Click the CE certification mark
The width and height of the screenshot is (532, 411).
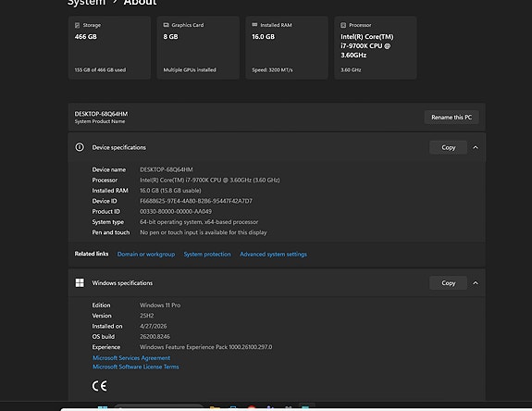99,386
